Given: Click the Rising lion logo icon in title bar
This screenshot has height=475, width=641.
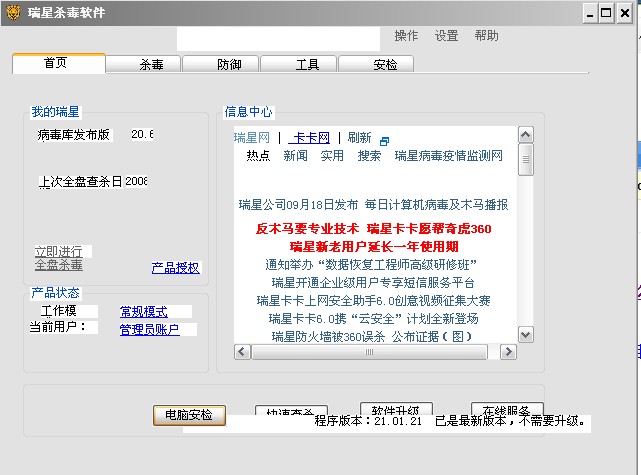Looking at the screenshot, I should click(x=13, y=13).
